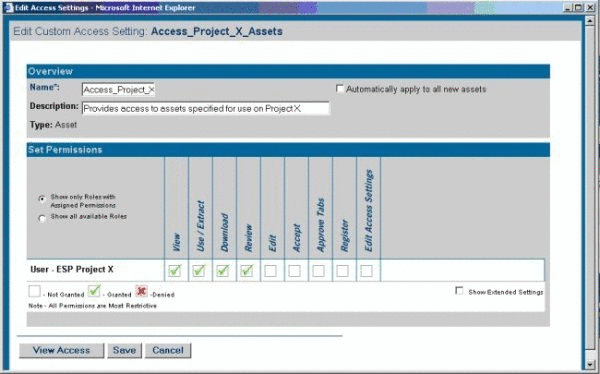Enable the Approve Tabs permission checkbox
The image size is (600, 374).
(x=318, y=271)
